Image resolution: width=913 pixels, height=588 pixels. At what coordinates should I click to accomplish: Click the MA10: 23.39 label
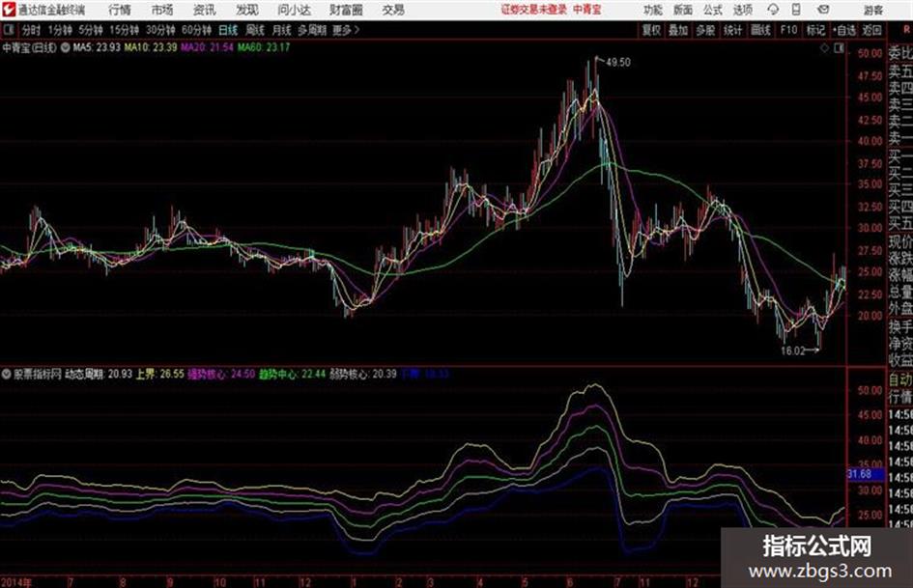click(151, 47)
